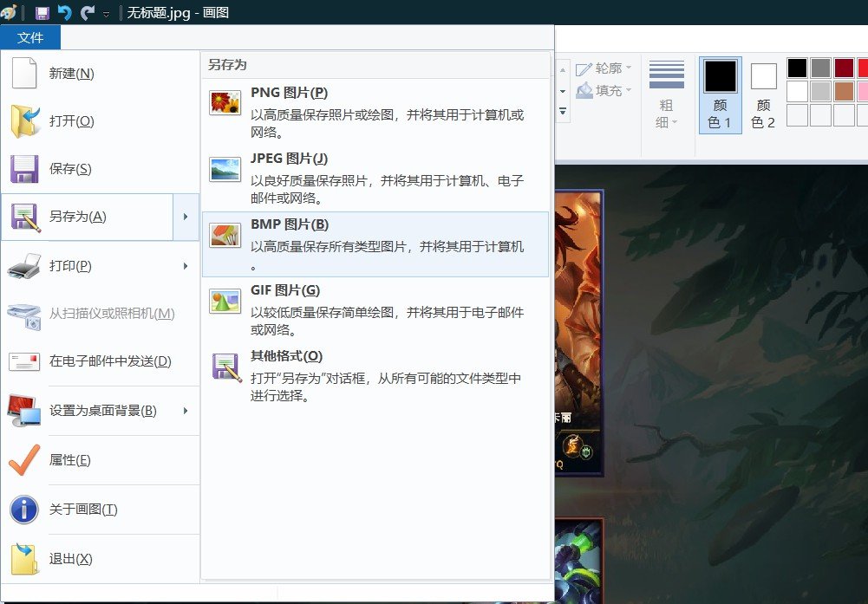Pick the brown palette swatch
Image resolution: width=868 pixels, height=604 pixels.
[x=845, y=91]
